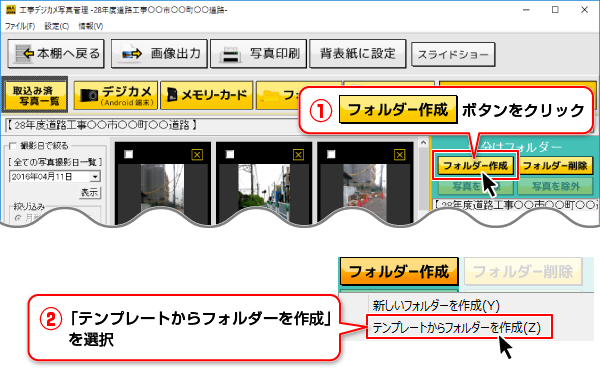The width and height of the screenshot is (600, 369).
Task: Open the 設定(C) menu
Action: click(x=57, y=26)
